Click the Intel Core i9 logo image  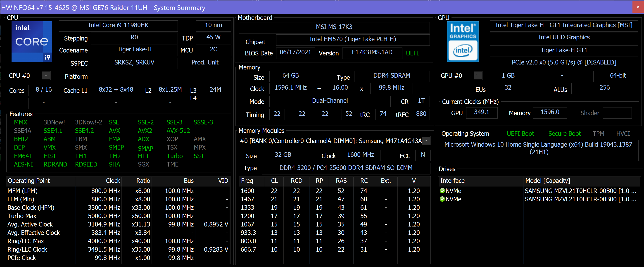click(32, 41)
